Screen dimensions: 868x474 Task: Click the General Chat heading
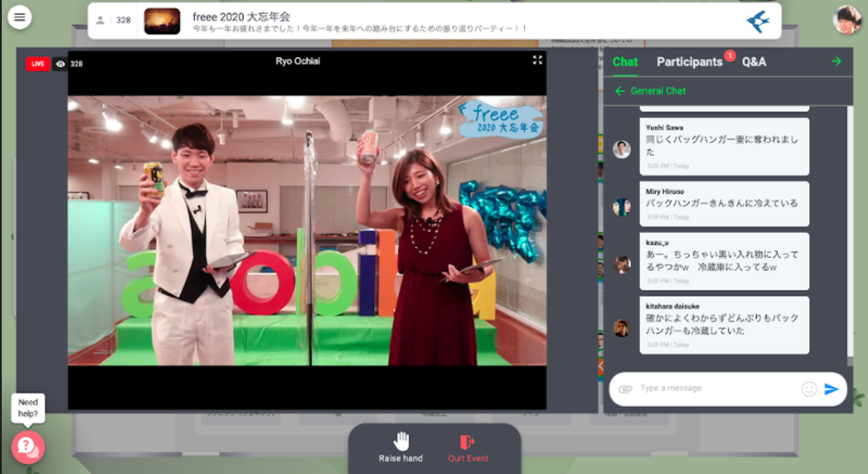pos(658,91)
